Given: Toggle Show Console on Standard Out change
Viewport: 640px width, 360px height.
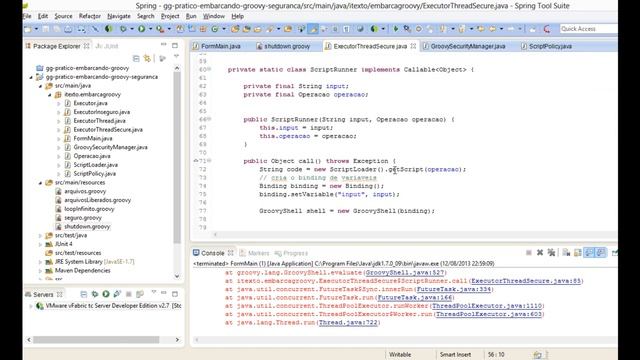Looking at the screenshot, I should point(589,253).
